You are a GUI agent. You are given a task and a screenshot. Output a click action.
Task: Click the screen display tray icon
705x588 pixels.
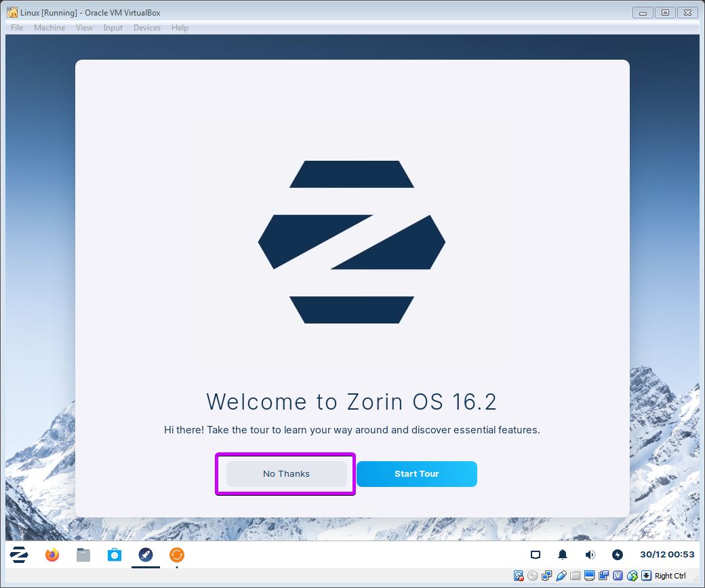[x=535, y=555]
